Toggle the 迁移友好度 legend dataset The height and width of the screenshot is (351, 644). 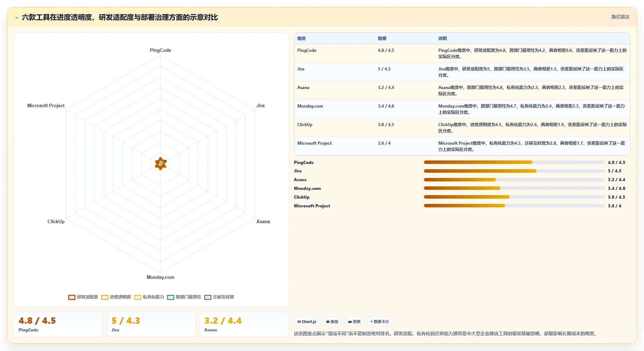[x=219, y=297]
